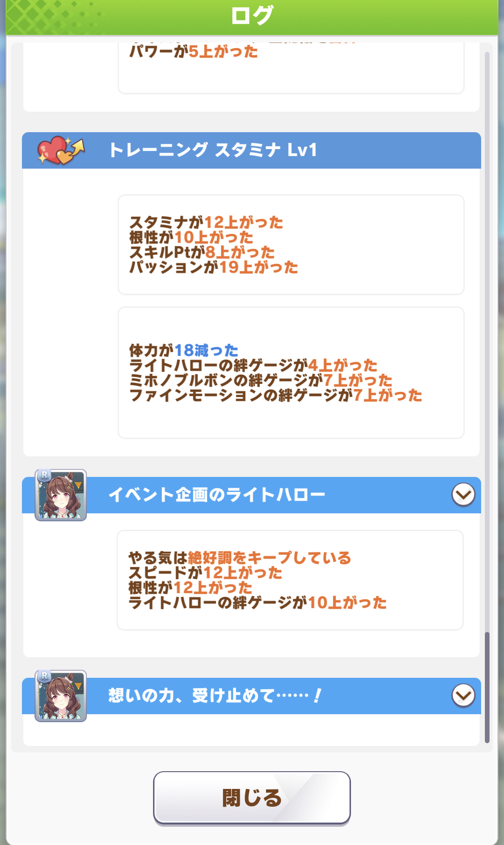Select the トレーニング スタミナ Lv1 header

[252, 150]
